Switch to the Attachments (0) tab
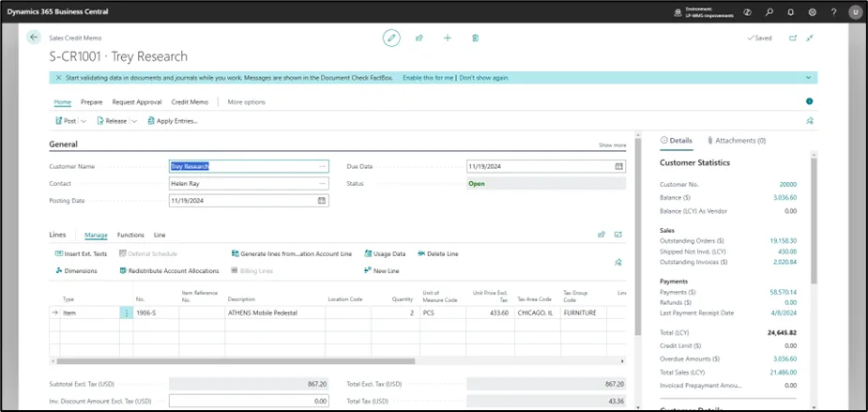Screen dimensions: 868x412 tap(737, 141)
